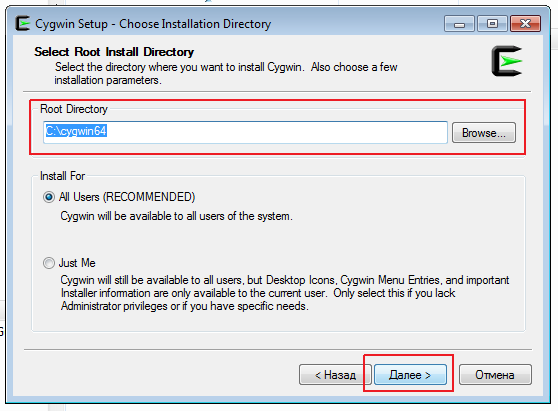Image resolution: width=558 pixels, height=411 pixels.
Task: Maximize the Cygwin Setup window
Action: coord(493,24)
